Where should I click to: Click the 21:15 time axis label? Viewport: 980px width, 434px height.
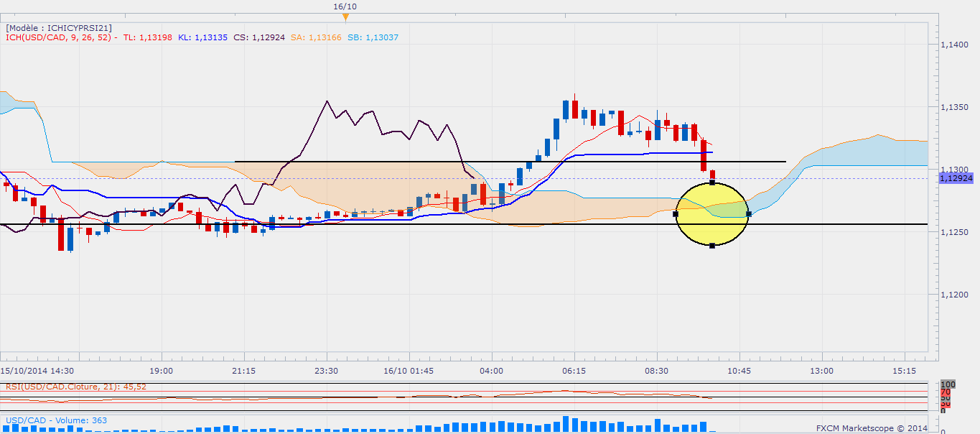click(244, 371)
